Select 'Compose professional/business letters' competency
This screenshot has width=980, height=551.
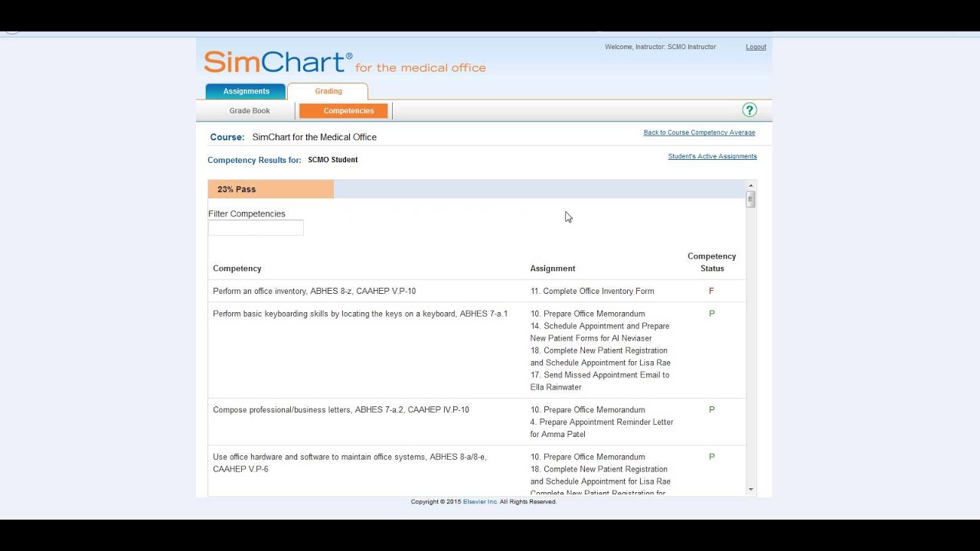(x=341, y=410)
